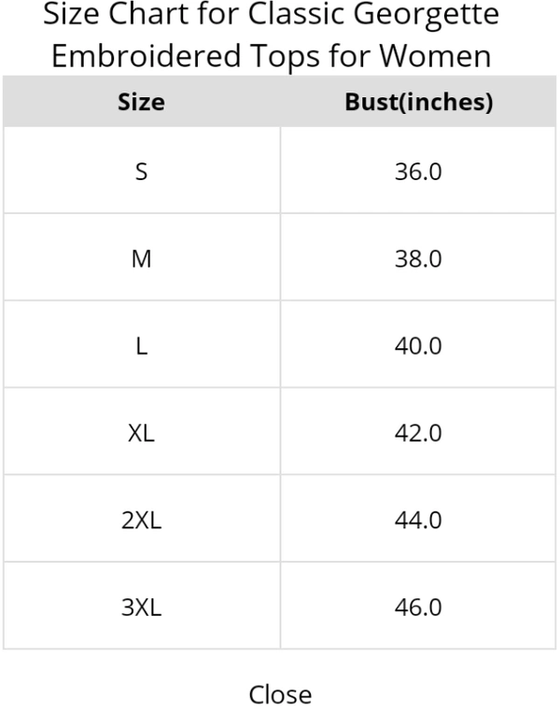Select the S size cell
Image resolution: width=560 pixels, height=728 pixels.
point(141,172)
